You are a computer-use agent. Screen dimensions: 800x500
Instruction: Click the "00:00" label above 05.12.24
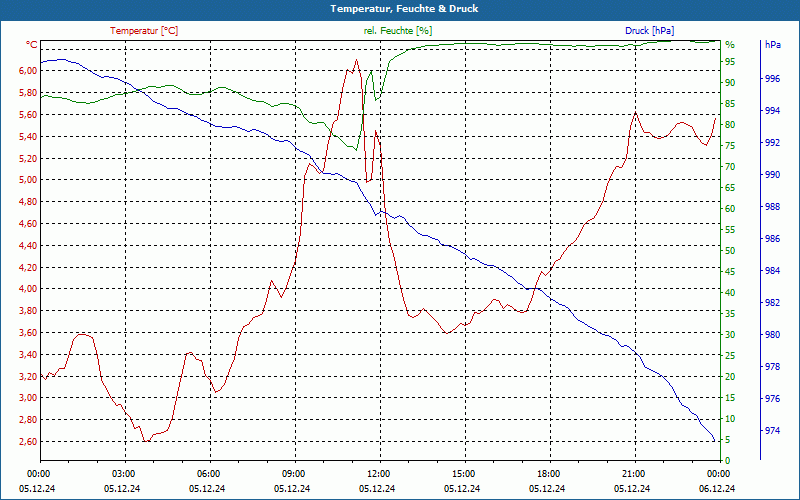click(38, 473)
